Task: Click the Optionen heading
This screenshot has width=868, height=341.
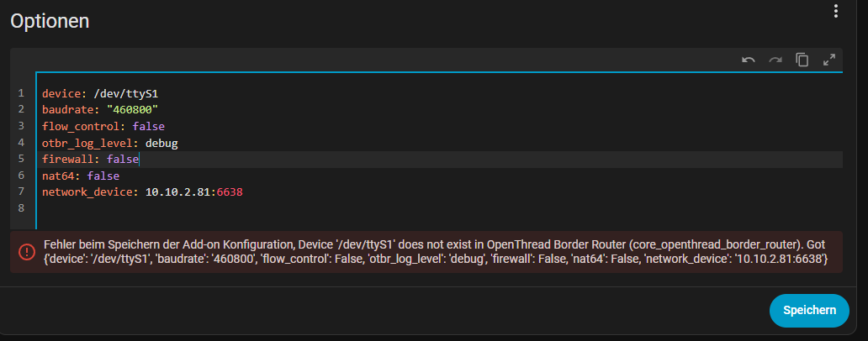Action: [x=50, y=21]
